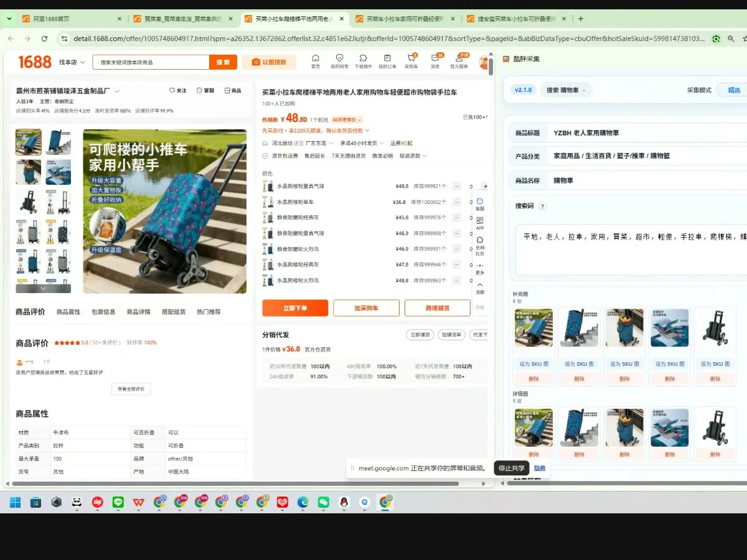Viewport: 747px width, 560px height.
Task: Expand the 先采后付 payment details chevron
Action: click(x=367, y=131)
